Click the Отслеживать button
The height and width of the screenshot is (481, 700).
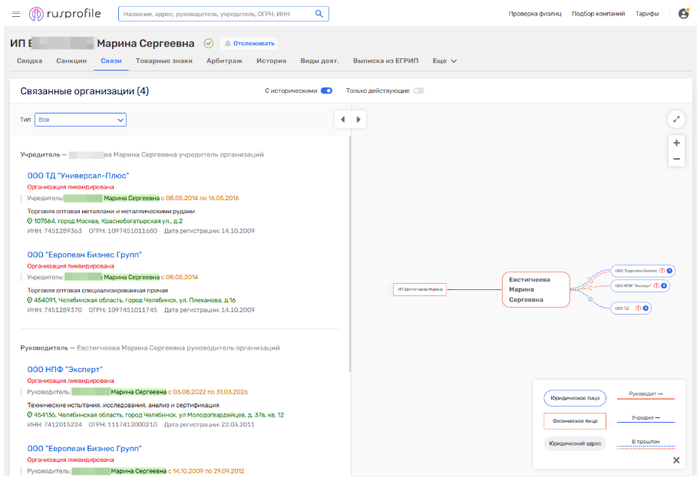[x=249, y=43]
